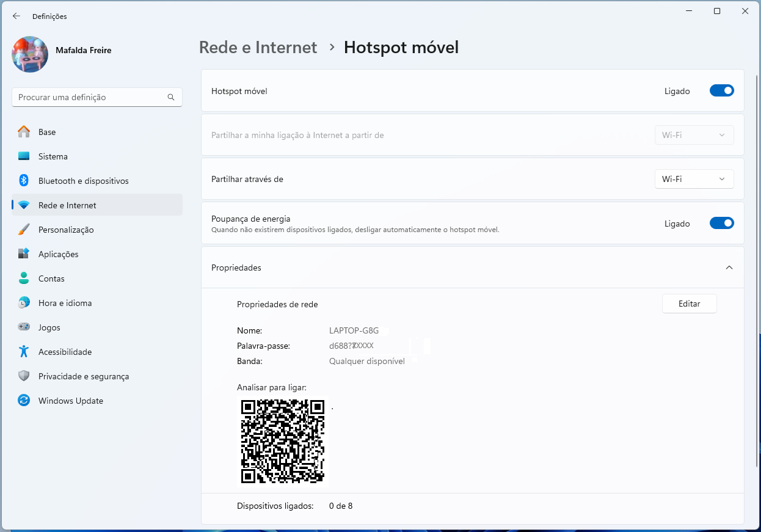Click the Analisar para ligar label
Viewport: 761px width, 532px height.
tap(272, 387)
